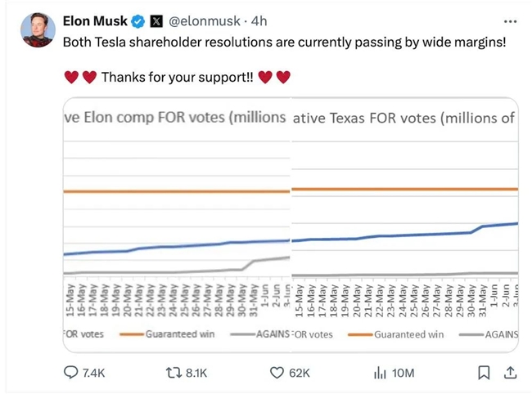Click the 7.4K replies count
The image size is (532, 394).
[94, 373]
